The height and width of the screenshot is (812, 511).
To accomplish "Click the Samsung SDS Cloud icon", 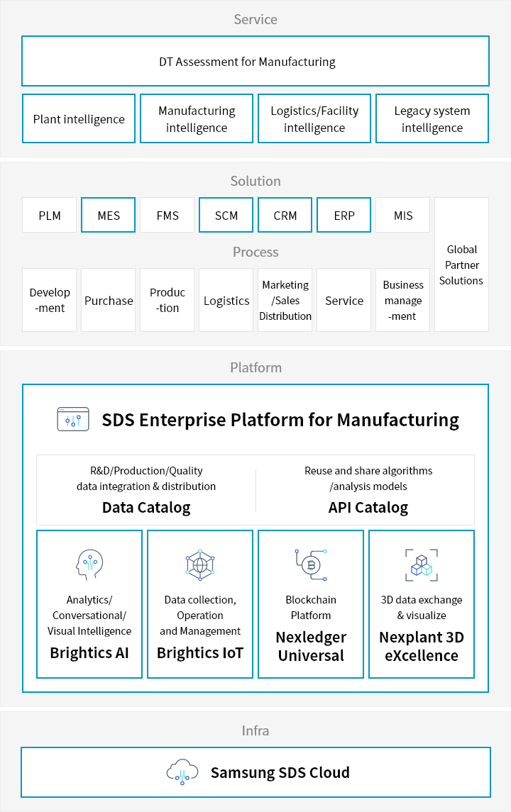I will point(182,772).
